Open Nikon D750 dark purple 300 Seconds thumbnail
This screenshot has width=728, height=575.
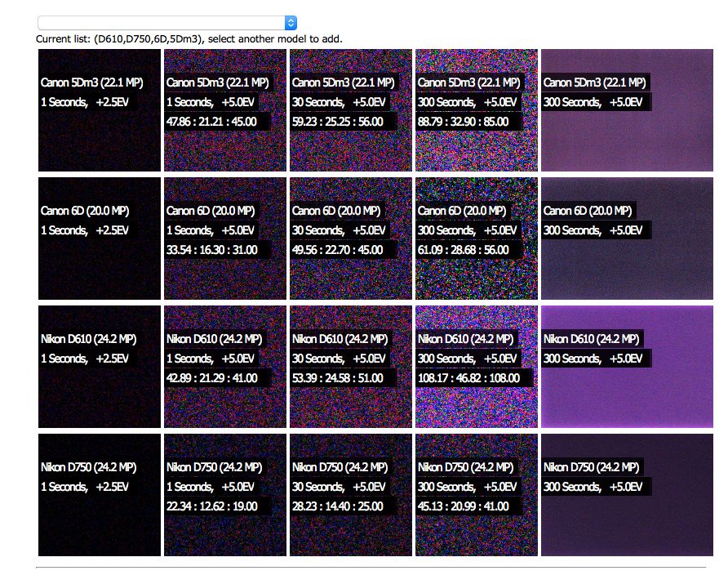(628, 495)
